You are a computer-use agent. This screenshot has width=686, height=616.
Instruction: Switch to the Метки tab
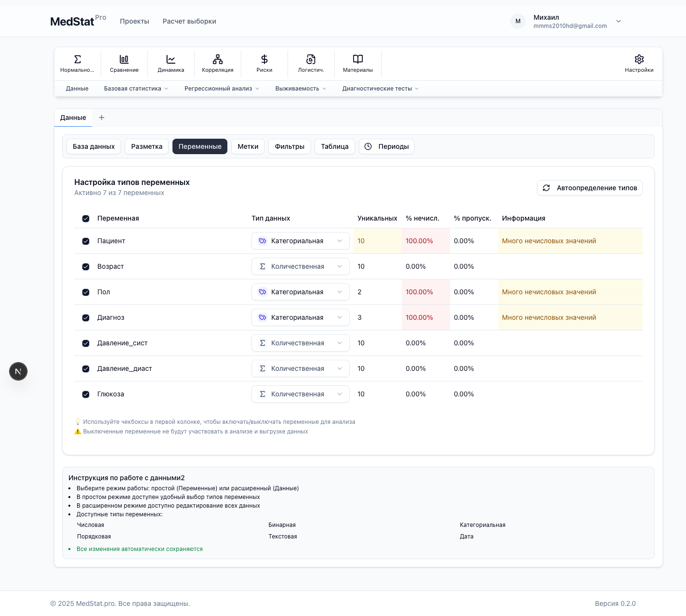[248, 146]
